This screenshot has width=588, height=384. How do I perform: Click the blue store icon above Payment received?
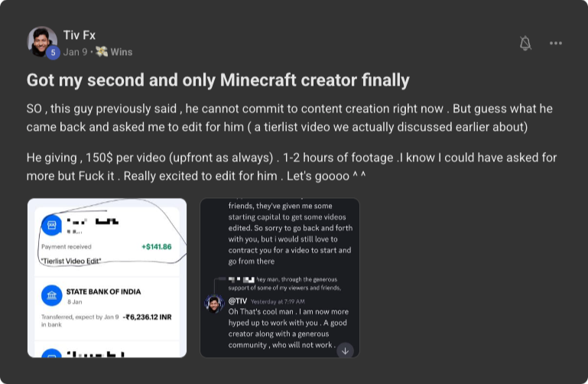(x=51, y=225)
